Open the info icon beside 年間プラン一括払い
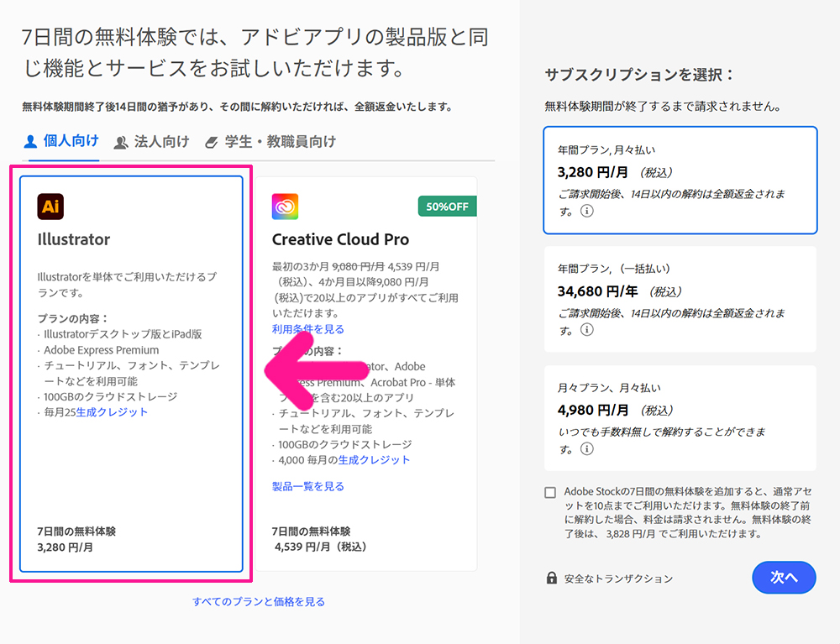This screenshot has width=840, height=644. click(588, 331)
